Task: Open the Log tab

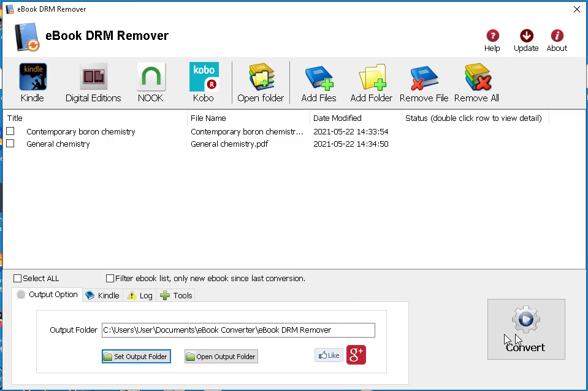Action: 140,295
